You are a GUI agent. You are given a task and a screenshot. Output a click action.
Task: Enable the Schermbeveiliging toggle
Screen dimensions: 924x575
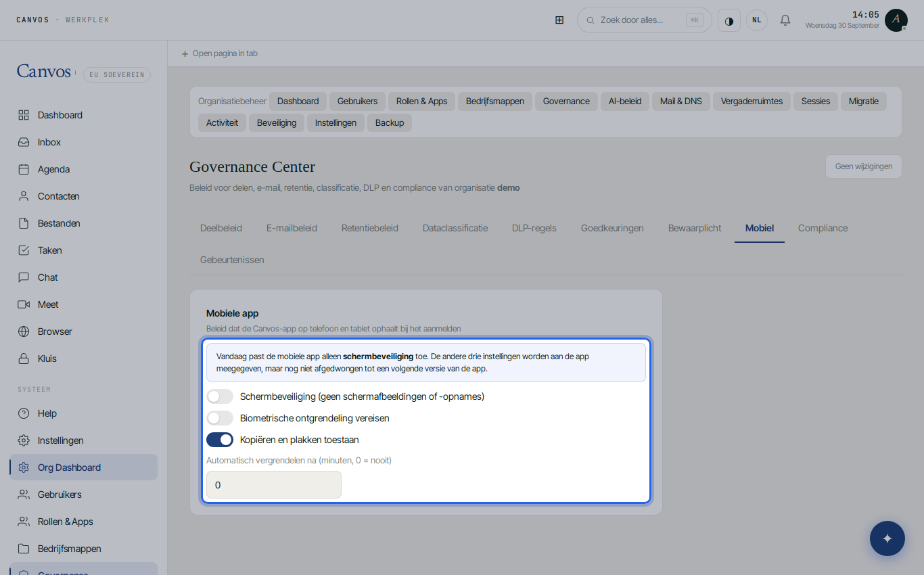point(220,396)
